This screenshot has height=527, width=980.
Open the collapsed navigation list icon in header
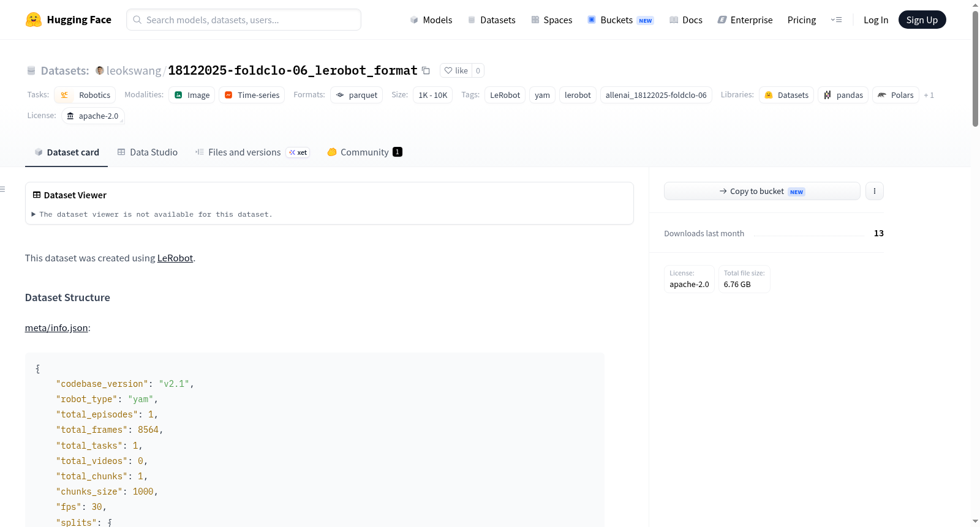836,20
